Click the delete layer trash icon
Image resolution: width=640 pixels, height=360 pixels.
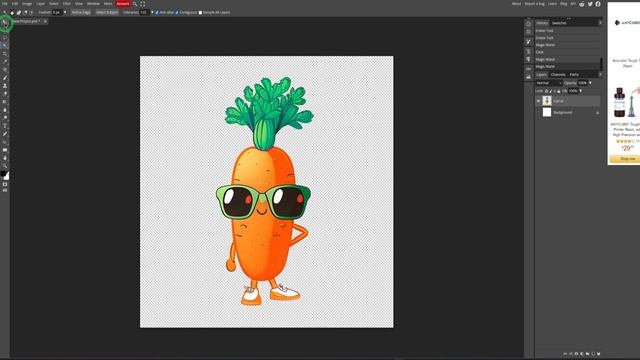click(x=598, y=354)
